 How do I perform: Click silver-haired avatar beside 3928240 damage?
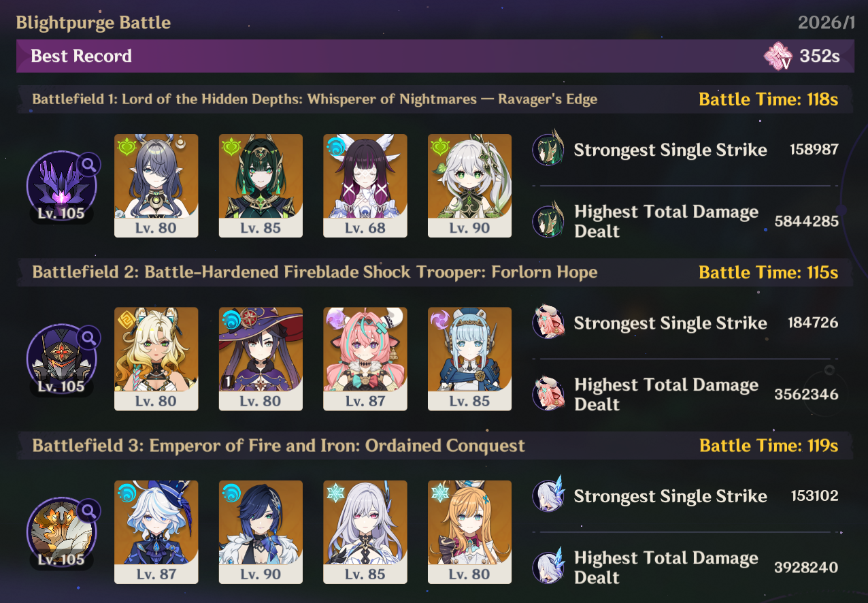(x=548, y=567)
